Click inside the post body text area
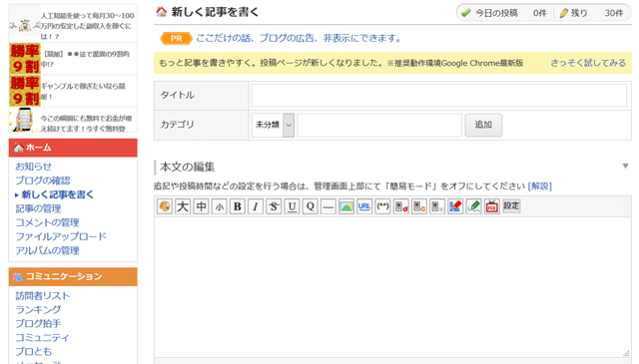The height and width of the screenshot is (364, 639). pos(392,287)
